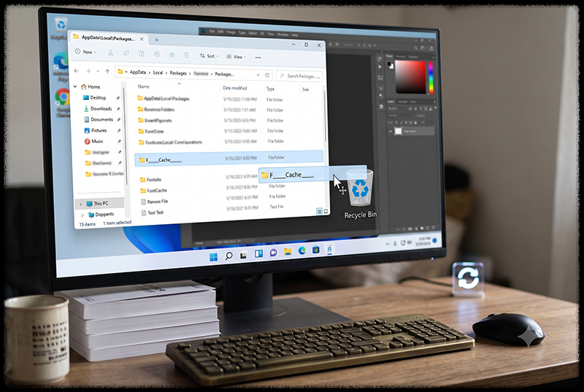Open Pictures in the navigation pane
Viewport: 584px width, 392px height.
pos(96,130)
